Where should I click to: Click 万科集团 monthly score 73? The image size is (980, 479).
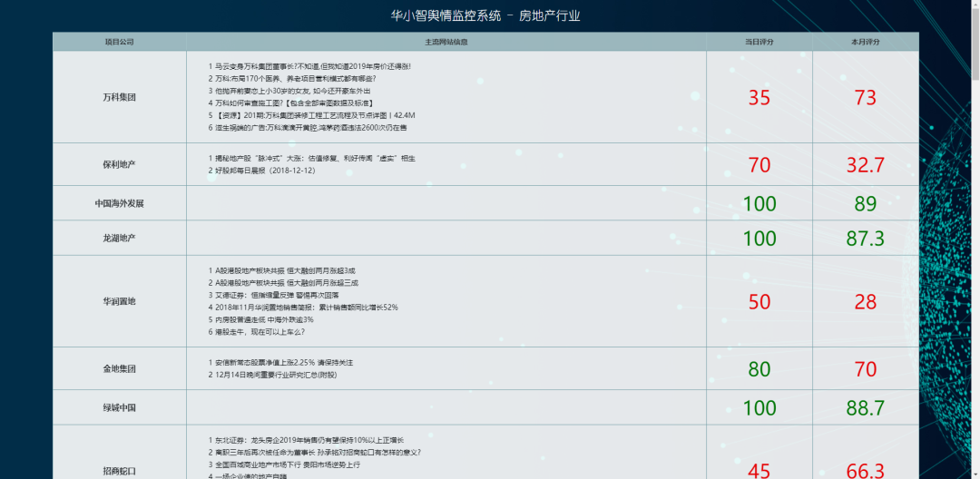click(866, 98)
